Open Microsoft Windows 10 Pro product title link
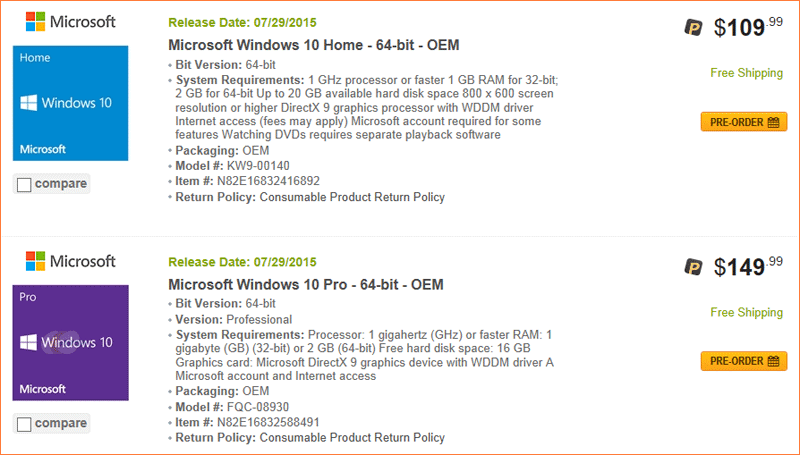Image resolution: width=800 pixels, height=455 pixels. tap(306, 284)
